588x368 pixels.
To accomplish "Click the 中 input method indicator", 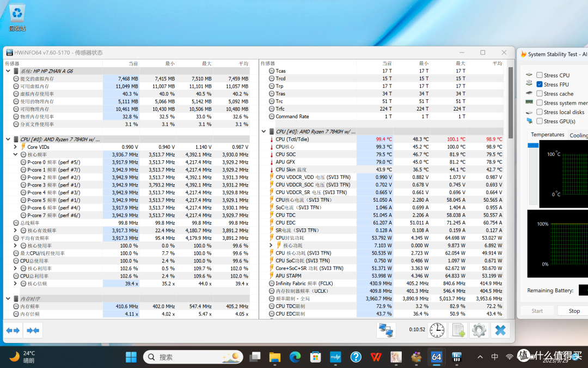I will coord(494,357).
